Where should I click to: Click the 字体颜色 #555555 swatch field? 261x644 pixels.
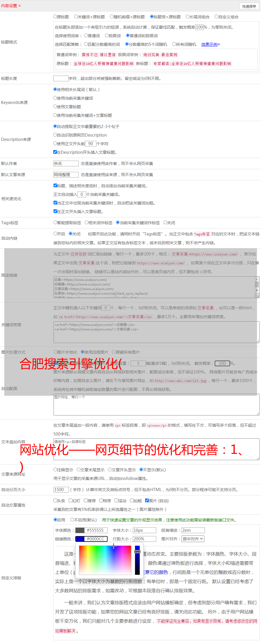[91, 530]
